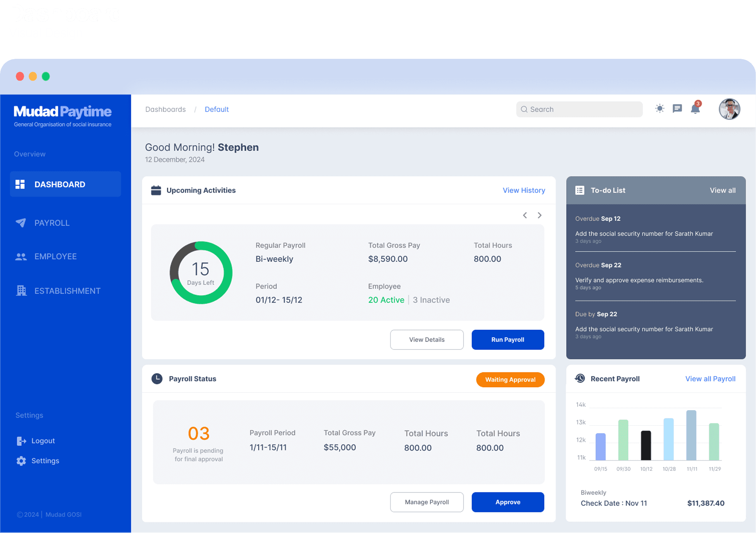Click the Logout icon in sidebar
Screen dimensions: 756x533
click(21, 441)
